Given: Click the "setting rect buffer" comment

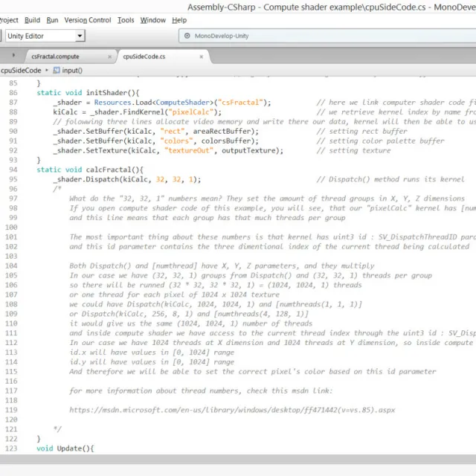Looking at the screenshot, I should (362, 131).
